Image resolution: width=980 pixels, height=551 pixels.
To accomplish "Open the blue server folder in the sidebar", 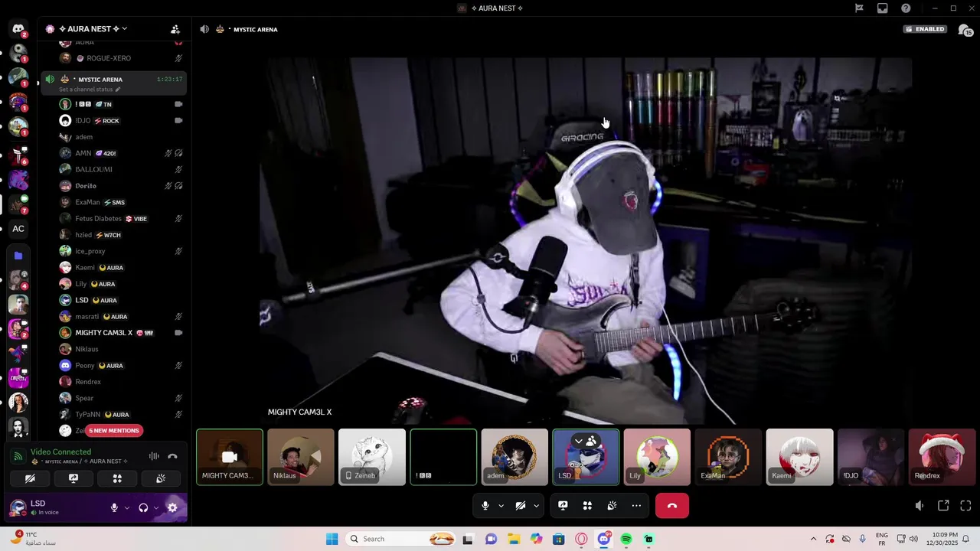I will pos(18,256).
